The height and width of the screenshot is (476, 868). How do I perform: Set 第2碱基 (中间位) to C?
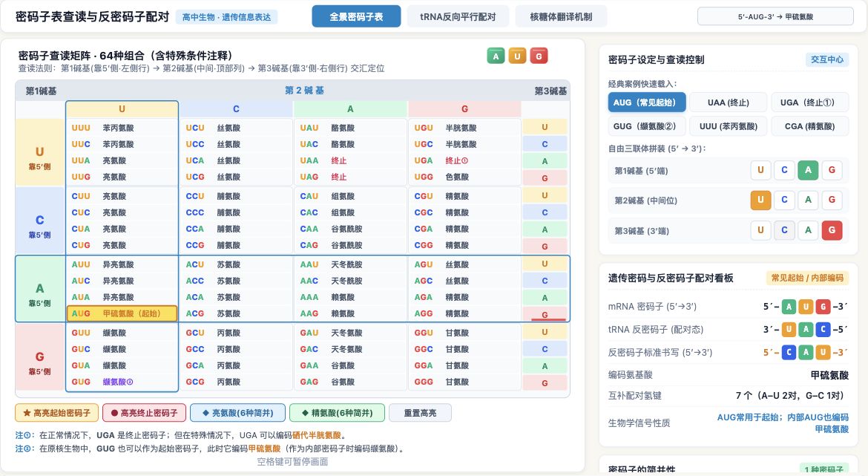point(784,200)
